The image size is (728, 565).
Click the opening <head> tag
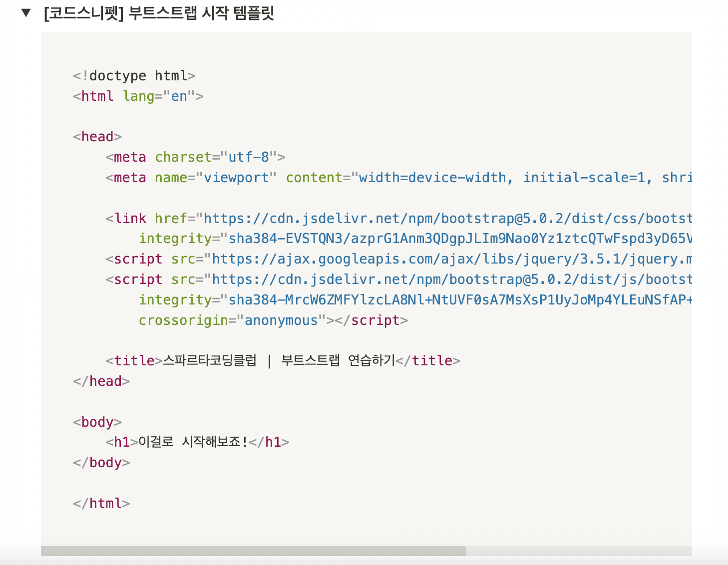97,137
